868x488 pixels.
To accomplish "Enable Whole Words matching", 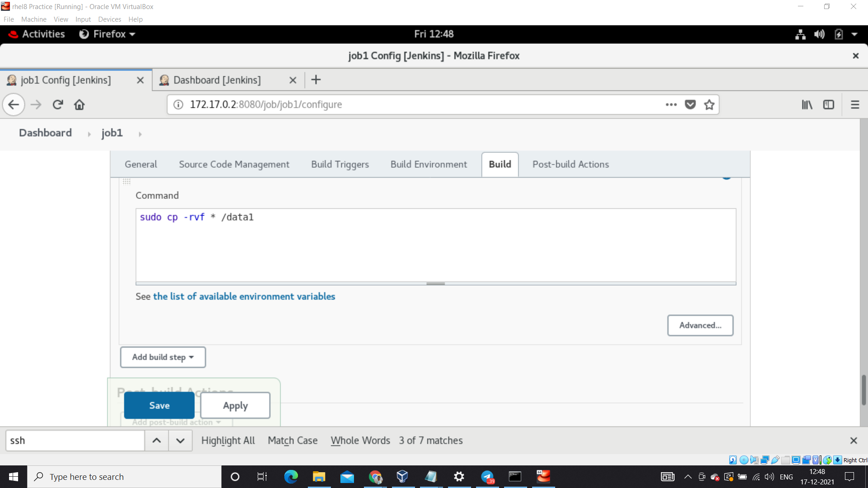I will (360, 441).
